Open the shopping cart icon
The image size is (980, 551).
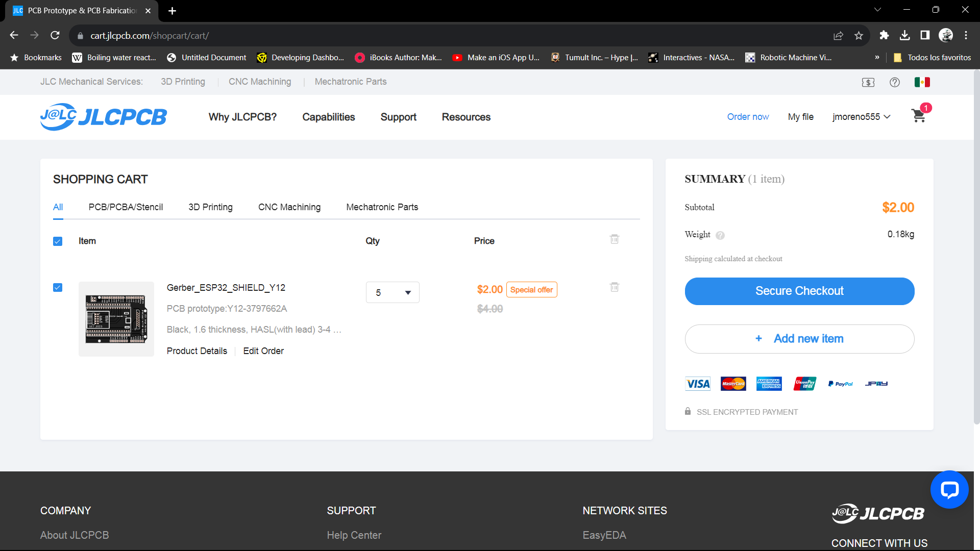click(x=918, y=116)
